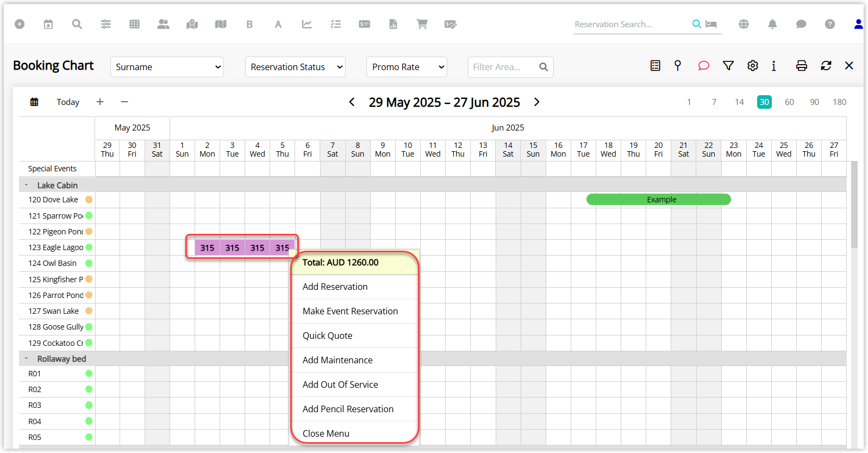The image size is (868, 453).
Task: Open the calendar date picker icon
Action: 34,102
